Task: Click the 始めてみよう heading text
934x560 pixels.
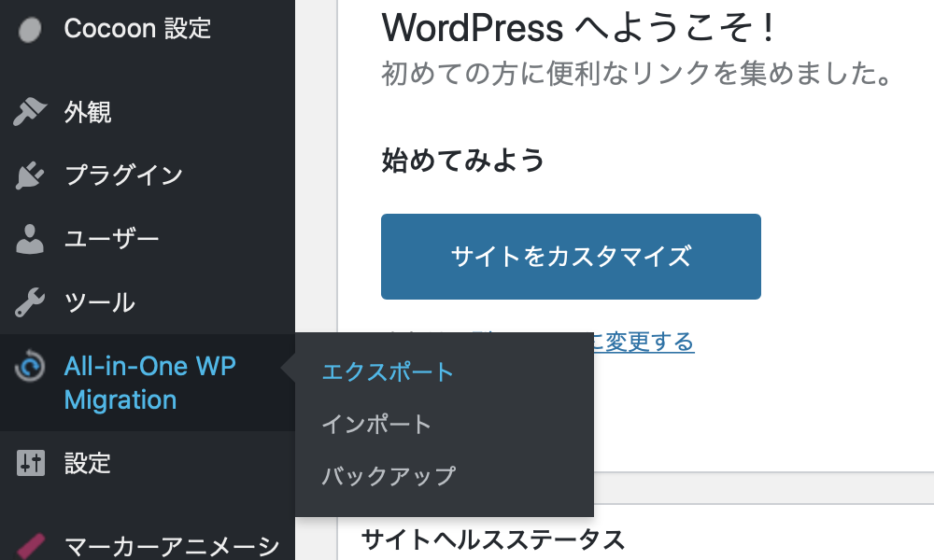Action: click(463, 161)
